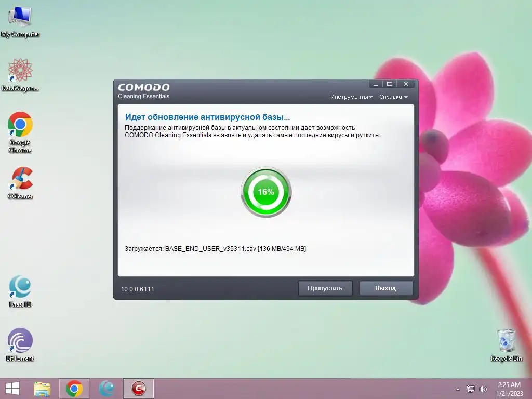Viewport: 532px width, 399px height.
Task: Click the Выход button
Action: coord(386,288)
